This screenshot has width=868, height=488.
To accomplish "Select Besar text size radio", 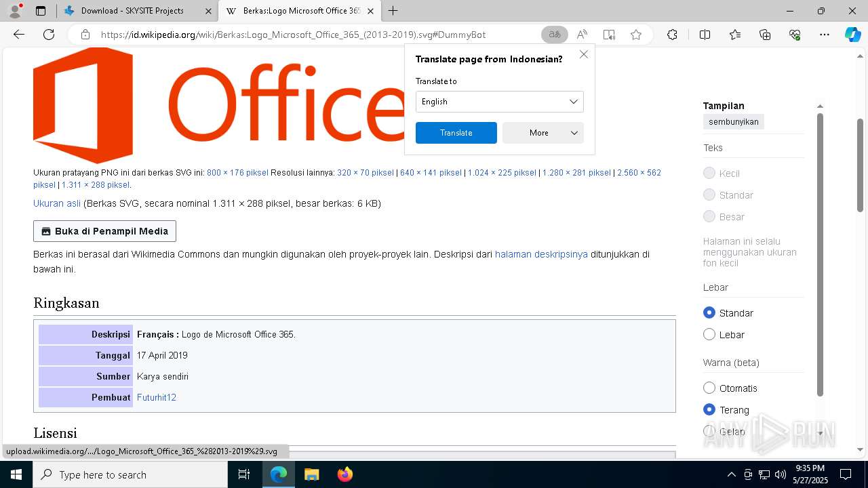I will pyautogui.click(x=709, y=216).
